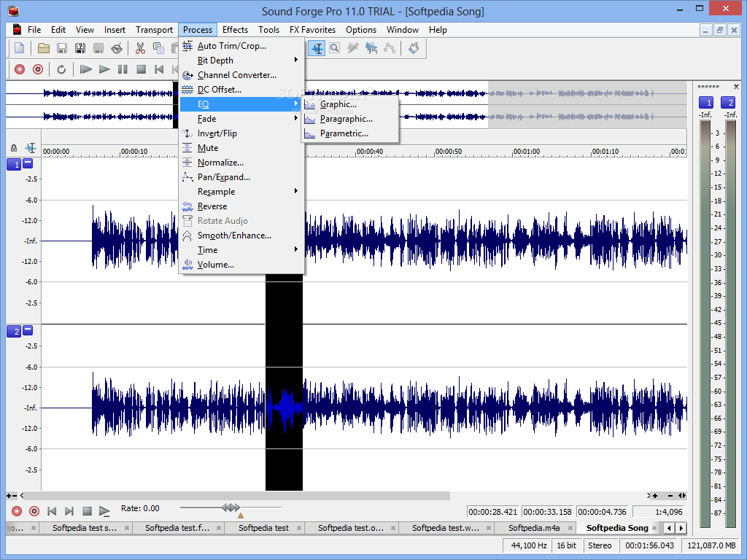
Task: Click the Cut scissors icon
Action: click(x=140, y=48)
